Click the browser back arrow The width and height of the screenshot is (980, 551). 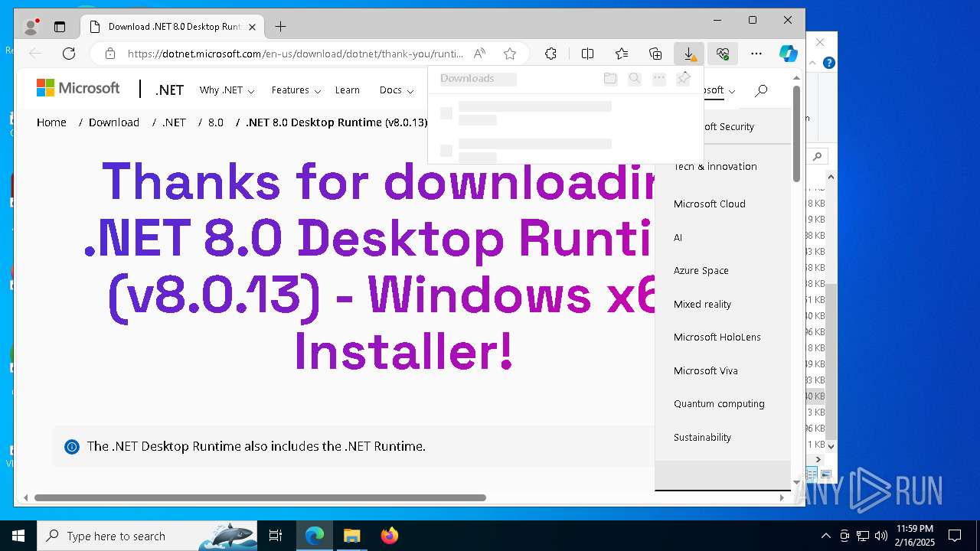coord(35,54)
